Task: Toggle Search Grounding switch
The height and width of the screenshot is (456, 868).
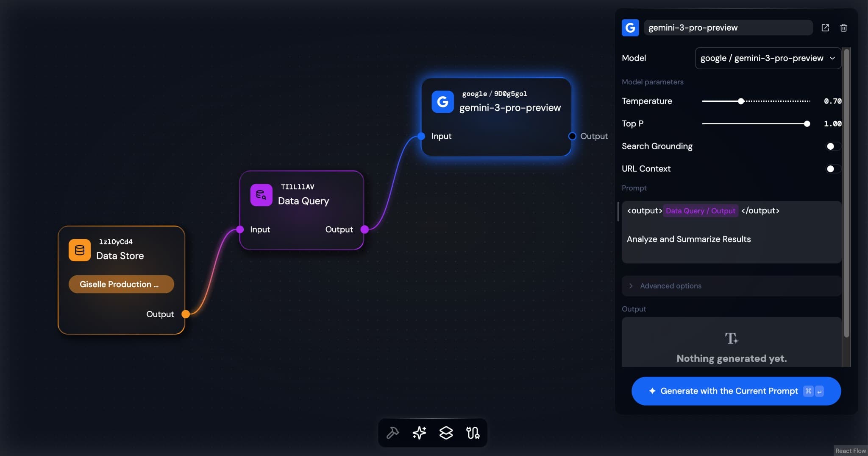Action: coord(833,146)
